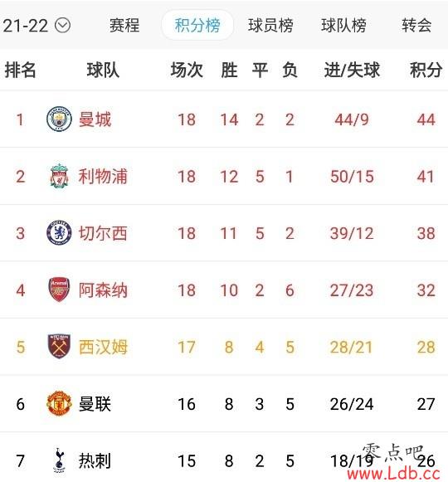Click the Manchester City club crest
The width and height of the screenshot is (448, 482).
[59, 119]
